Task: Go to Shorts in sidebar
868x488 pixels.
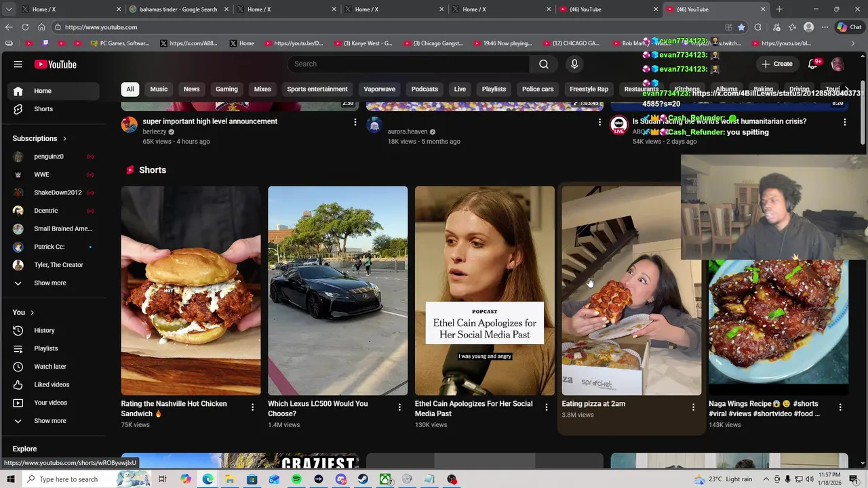Action: (54, 108)
